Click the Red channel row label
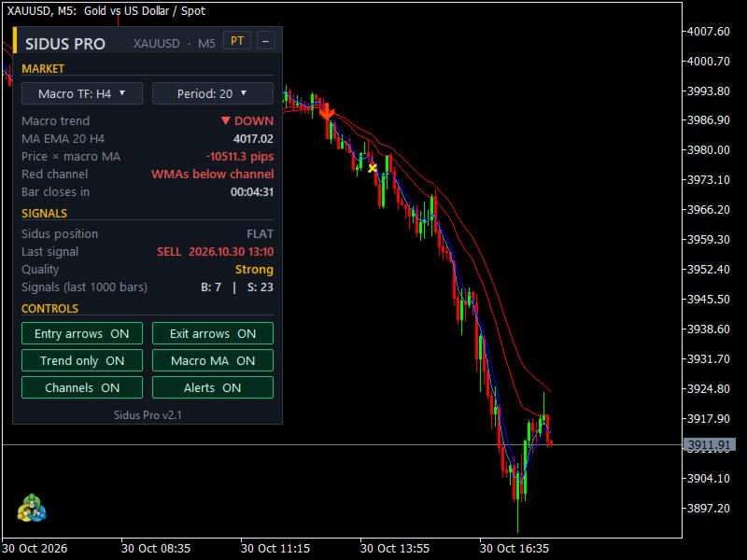This screenshot has height=560, width=747. coord(55,175)
